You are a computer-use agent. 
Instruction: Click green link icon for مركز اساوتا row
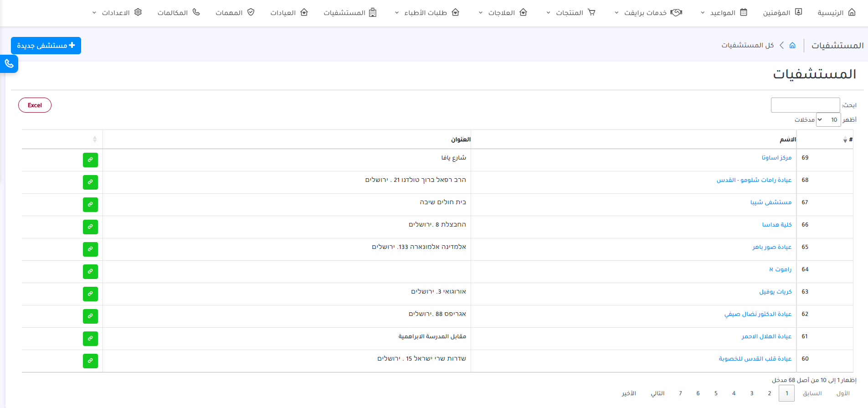(90, 160)
